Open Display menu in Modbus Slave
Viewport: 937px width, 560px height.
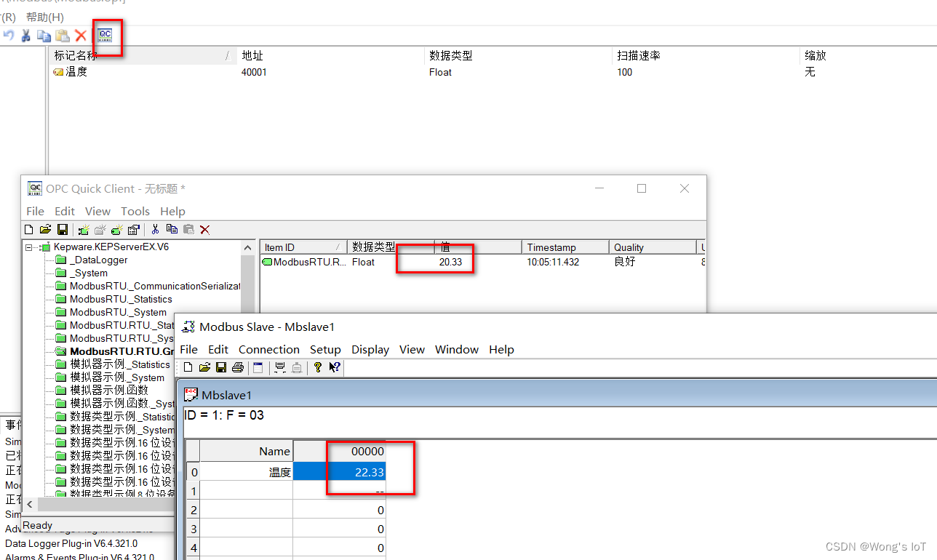point(370,349)
